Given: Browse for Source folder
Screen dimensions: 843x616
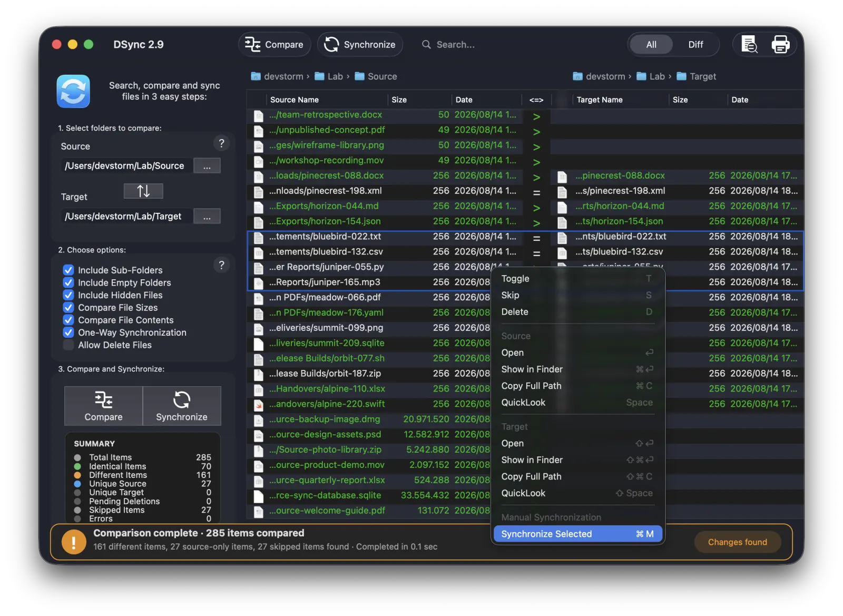Looking at the screenshot, I should [x=207, y=166].
